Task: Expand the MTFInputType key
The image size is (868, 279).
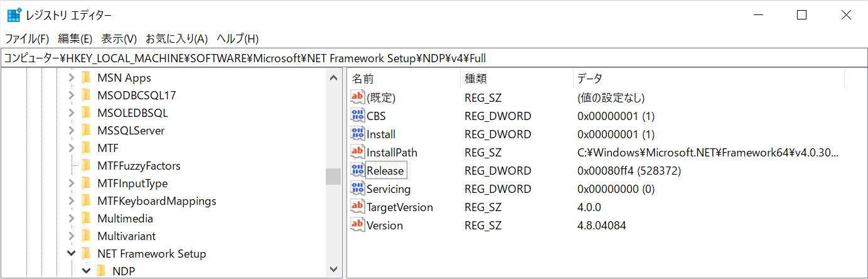Action: (72, 183)
